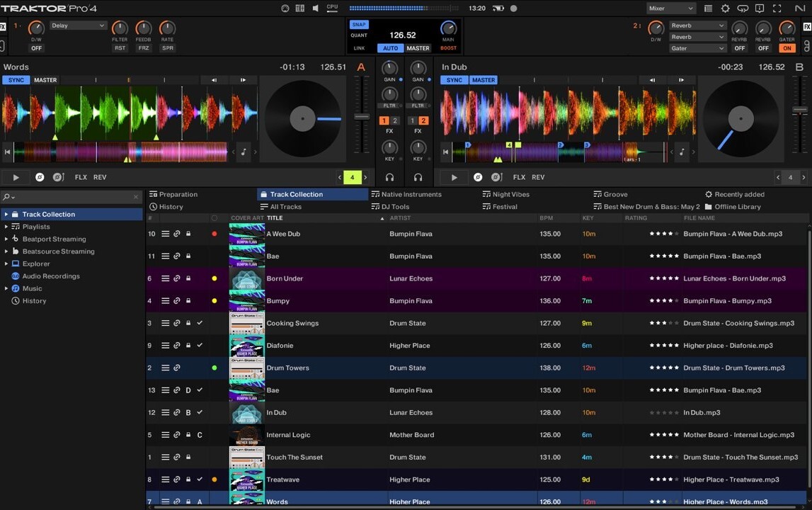Viewport: 812px width, 510px height.
Task: Click deck B tempo fader
Action: click(800, 110)
